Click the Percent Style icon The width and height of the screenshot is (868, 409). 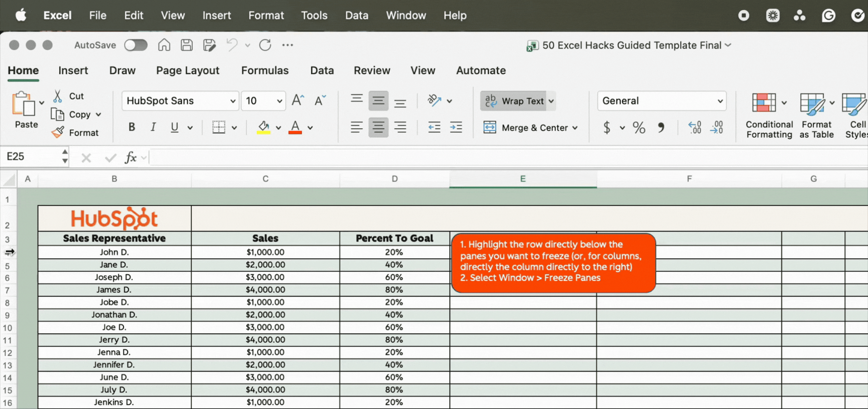click(x=639, y=127)
